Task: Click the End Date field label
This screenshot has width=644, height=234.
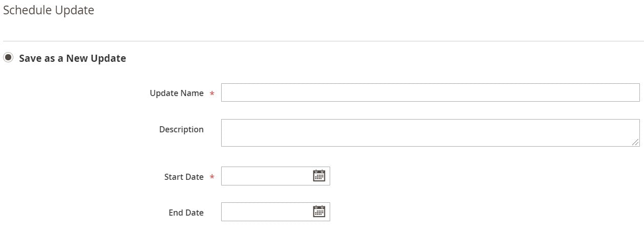Action: click(x=186, y=213)
